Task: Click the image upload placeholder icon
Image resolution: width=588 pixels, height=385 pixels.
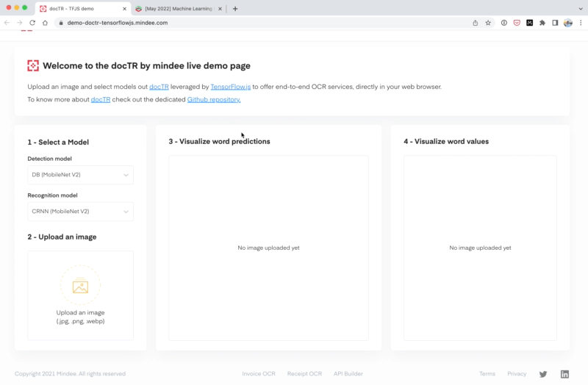Action: 80,286
